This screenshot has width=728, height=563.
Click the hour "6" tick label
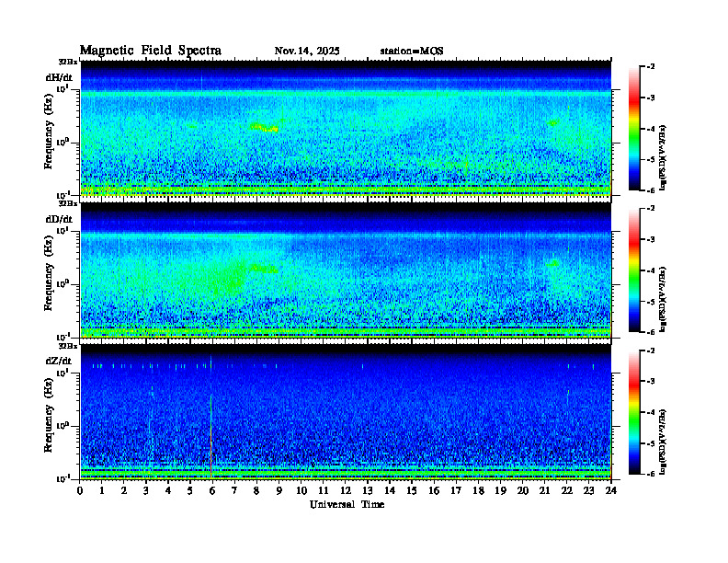point(212,490)
